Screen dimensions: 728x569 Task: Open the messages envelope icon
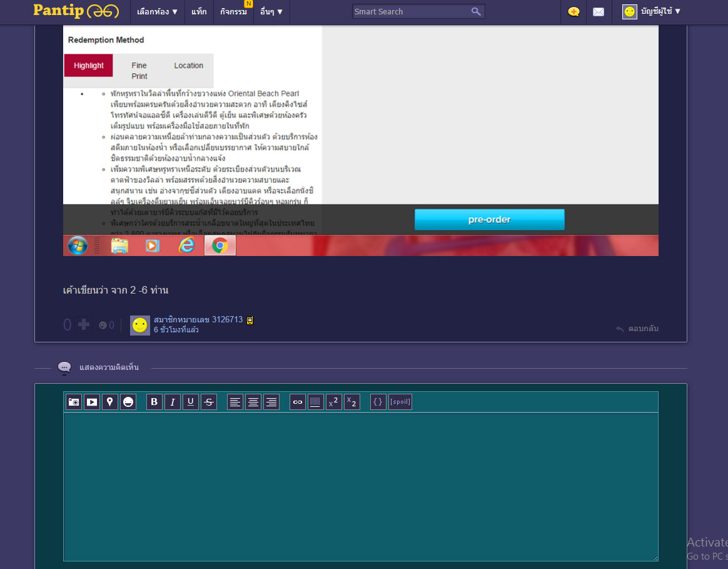(x=599, y=12)
